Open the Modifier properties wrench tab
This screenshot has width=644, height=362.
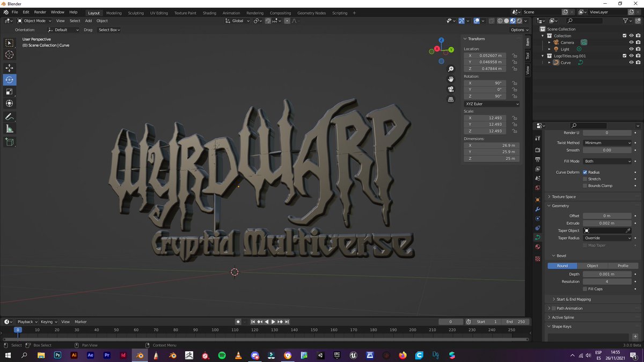[538, 209]
